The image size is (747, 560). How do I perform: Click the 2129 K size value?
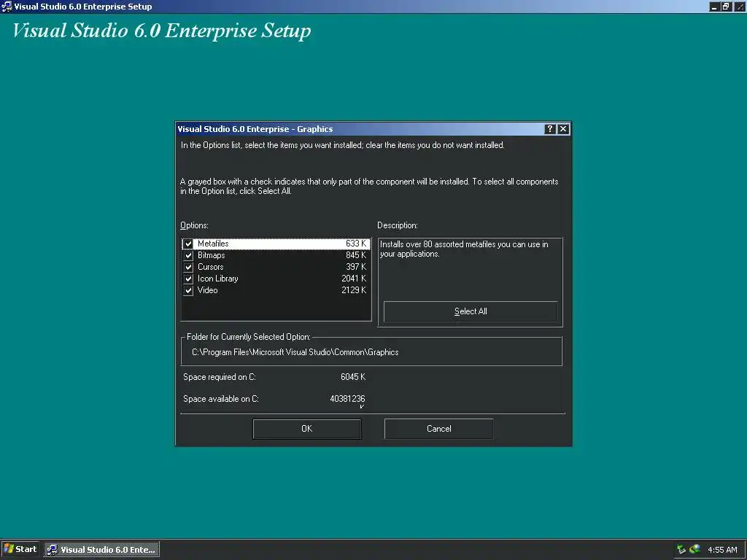[354, 290]
